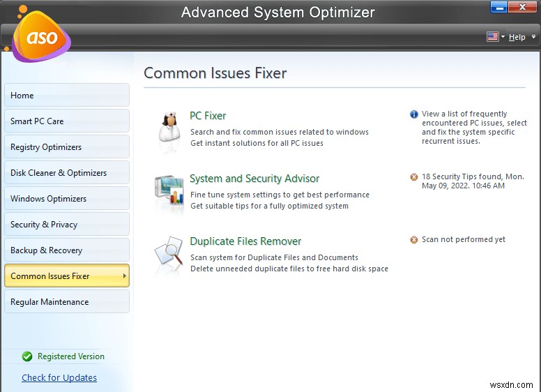This screenshot has width=541, height=392.
Task: Select Backup & Recovery
Action: 67,250
